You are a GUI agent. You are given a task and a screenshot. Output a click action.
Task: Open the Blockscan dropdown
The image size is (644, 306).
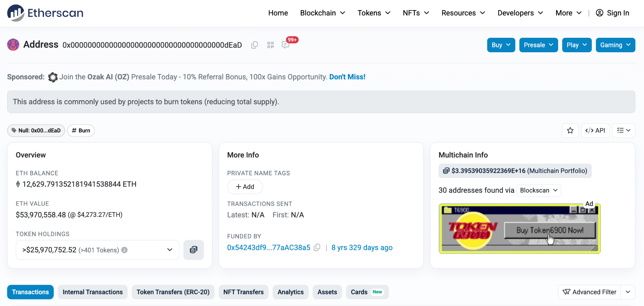tap(539, 190)
